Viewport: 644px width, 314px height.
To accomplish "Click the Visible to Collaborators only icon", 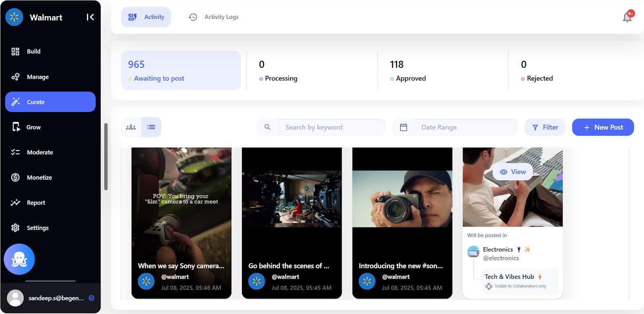I will click(x=489, y=286).
